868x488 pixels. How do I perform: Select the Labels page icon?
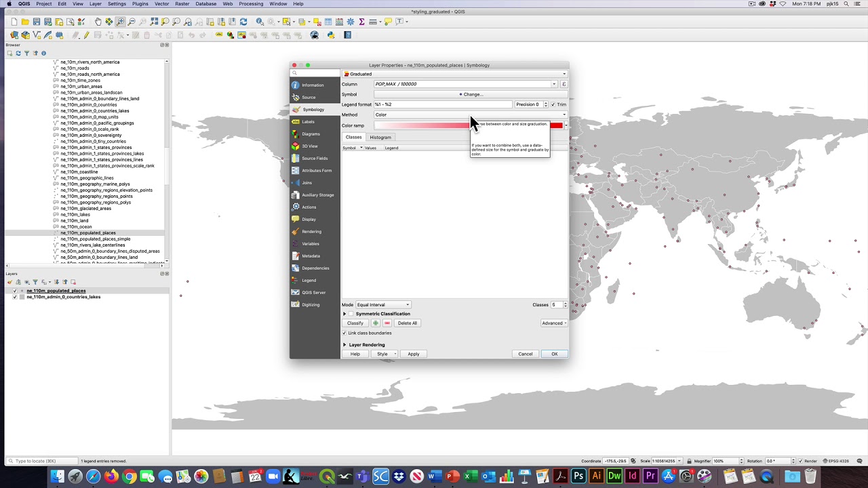(295, 122)
